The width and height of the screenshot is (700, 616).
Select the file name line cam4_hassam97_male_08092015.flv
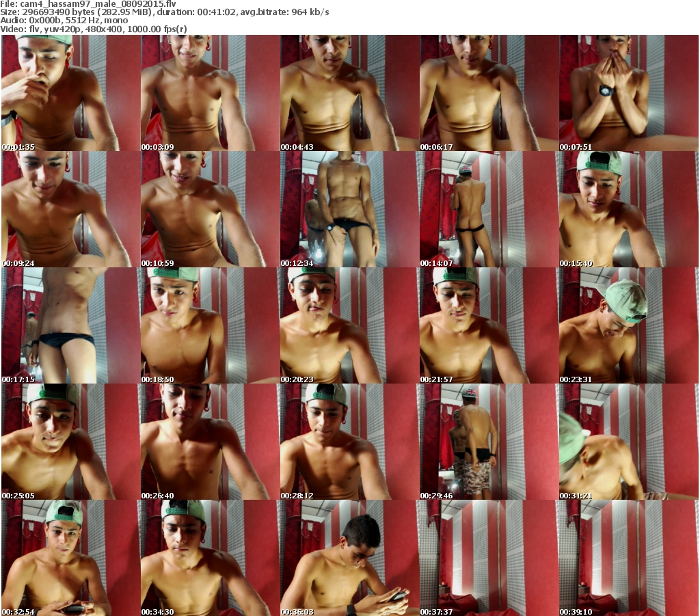click(x=88, y=3)
